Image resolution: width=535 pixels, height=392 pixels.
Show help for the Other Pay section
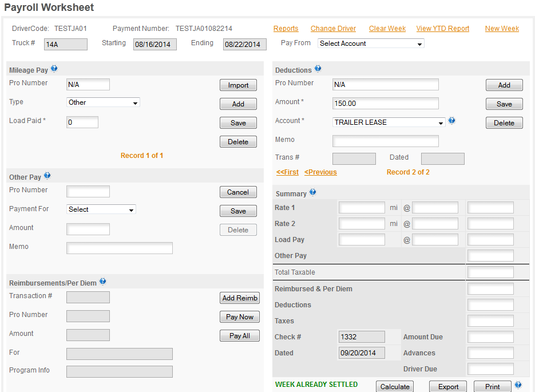(x=47, y=175)
